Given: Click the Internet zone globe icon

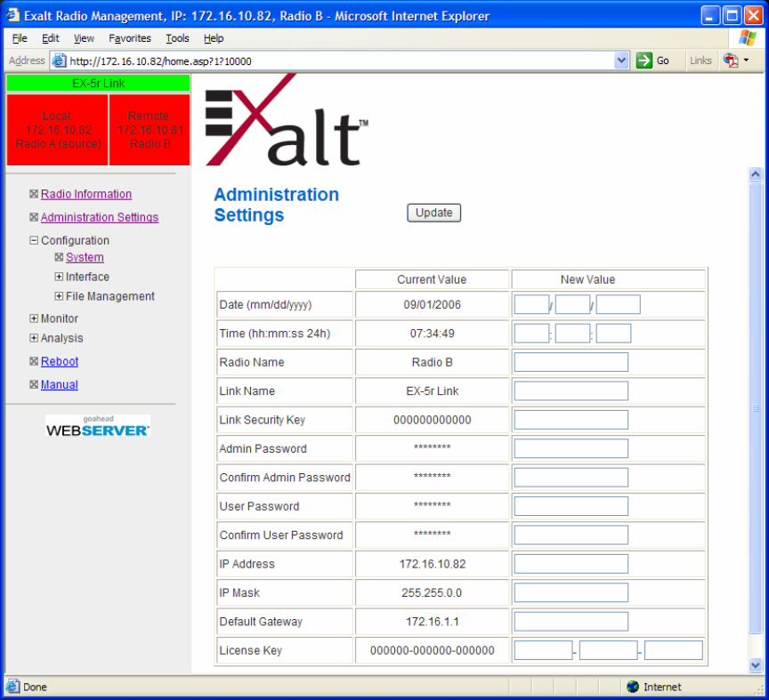Looking at the screenshot, I should tap(633, 687).
